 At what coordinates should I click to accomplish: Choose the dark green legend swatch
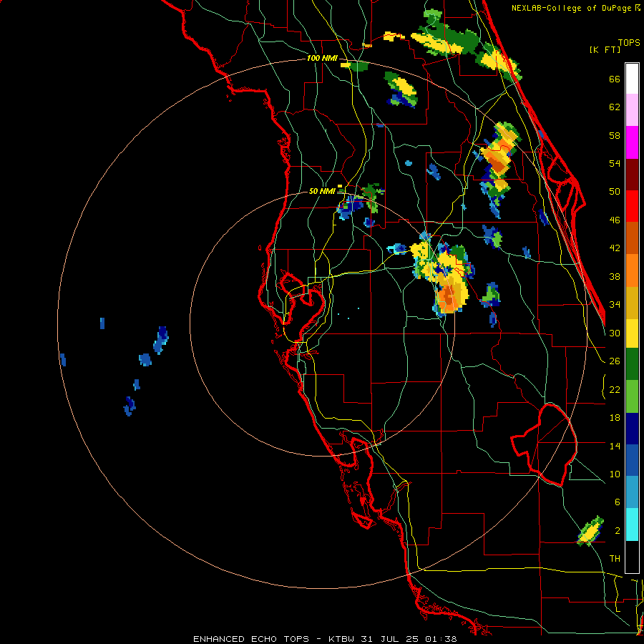[632, 364]
